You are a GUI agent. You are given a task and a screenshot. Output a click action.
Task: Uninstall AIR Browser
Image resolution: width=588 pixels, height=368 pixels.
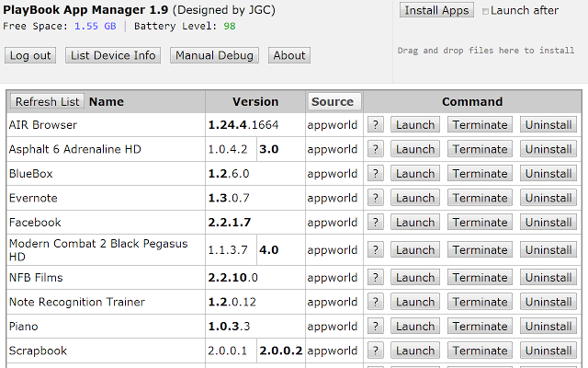pyautogui.click(x=548, y=125)
